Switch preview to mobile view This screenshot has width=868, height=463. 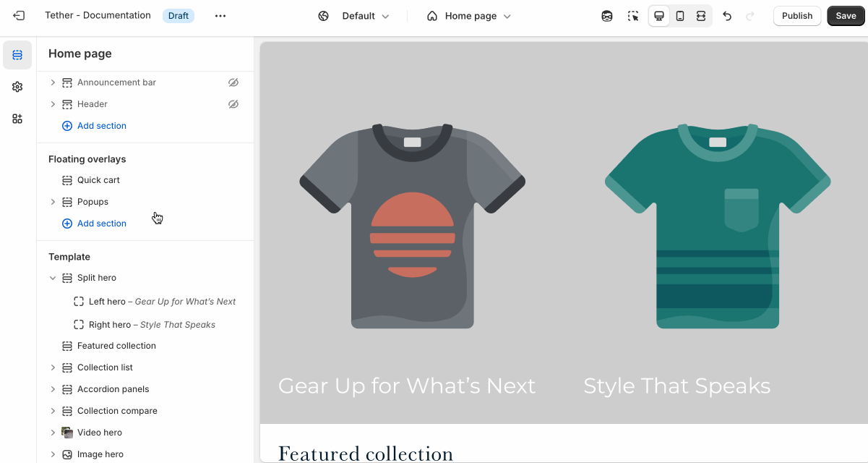pos(680,16)
